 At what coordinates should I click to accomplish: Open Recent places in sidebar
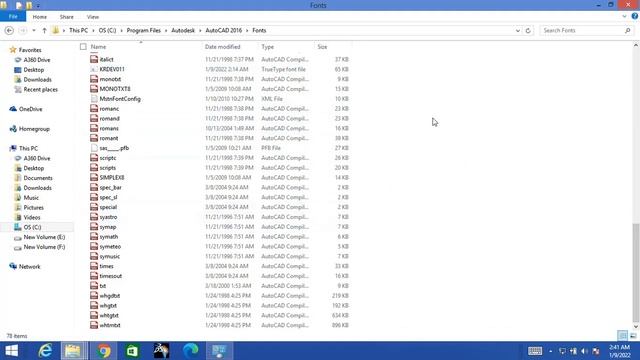click(x=40, y=89)
